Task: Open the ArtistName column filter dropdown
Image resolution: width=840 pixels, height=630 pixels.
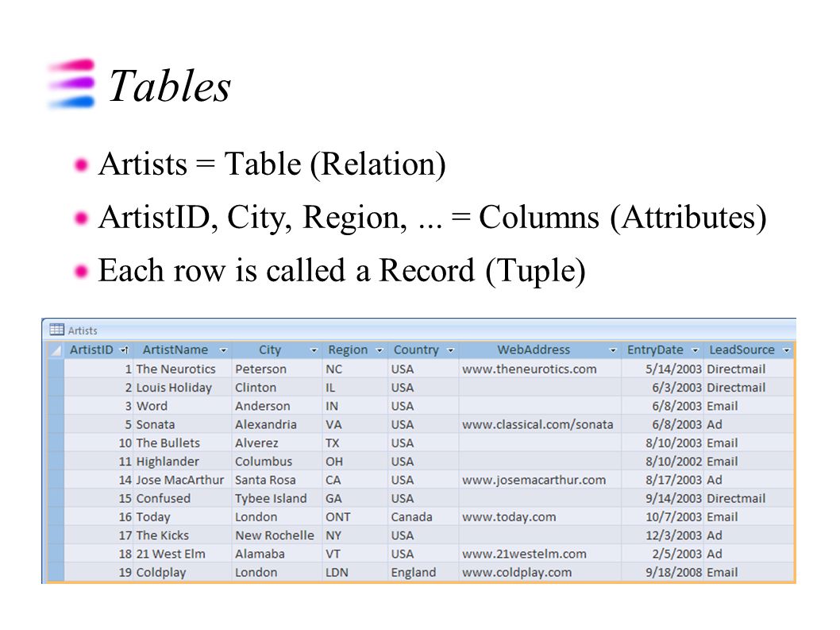Action: pos(223,350)
